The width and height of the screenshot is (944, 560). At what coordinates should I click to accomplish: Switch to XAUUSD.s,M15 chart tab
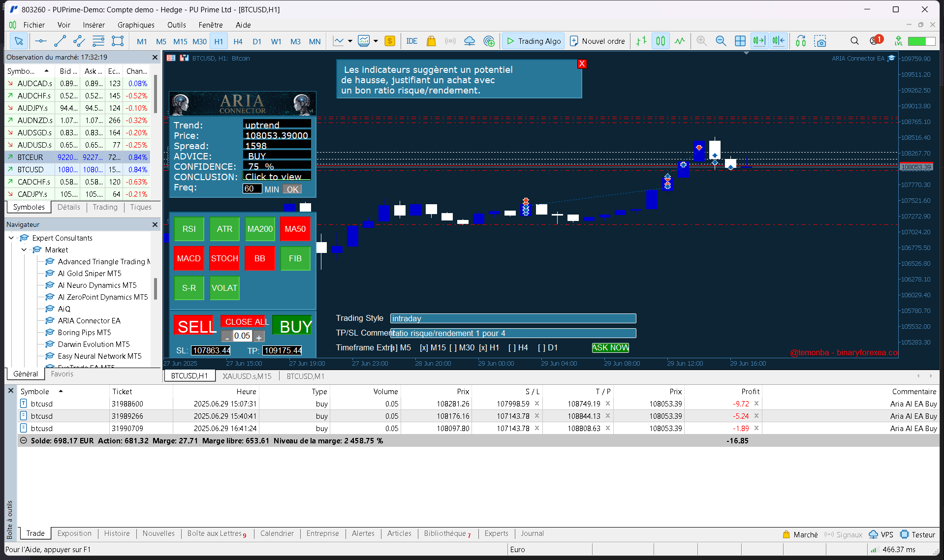point(247,376)
